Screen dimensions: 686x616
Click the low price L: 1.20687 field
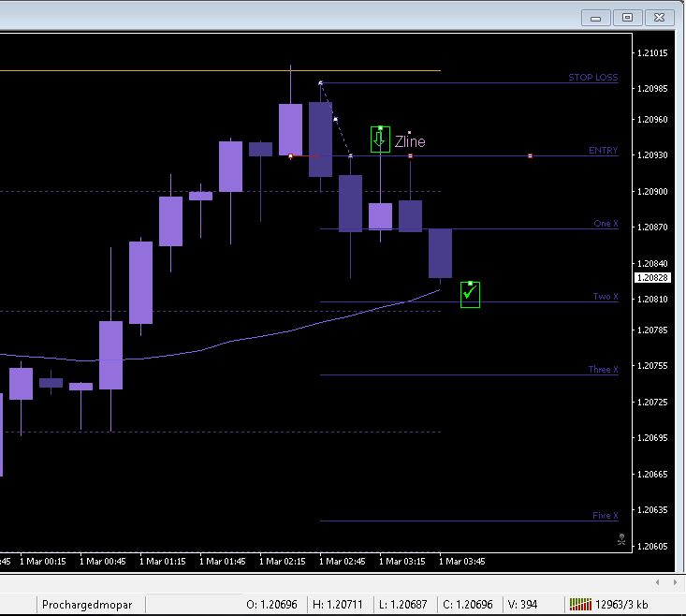[x=403, y=605]
